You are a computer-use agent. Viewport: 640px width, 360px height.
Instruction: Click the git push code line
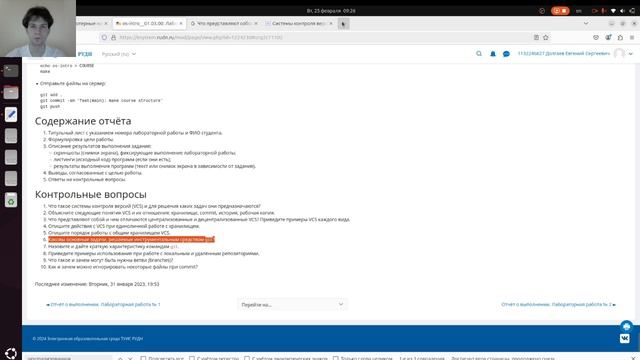[x=50, y=107]
